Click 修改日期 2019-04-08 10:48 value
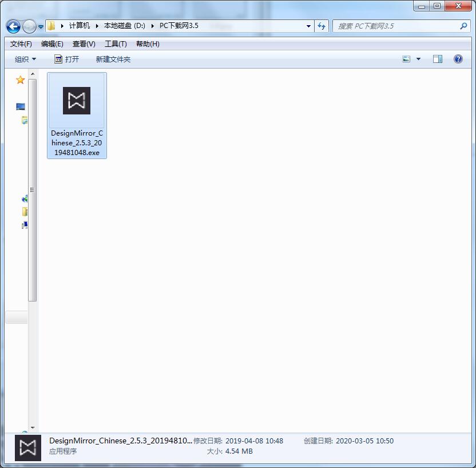 (254, 441)
